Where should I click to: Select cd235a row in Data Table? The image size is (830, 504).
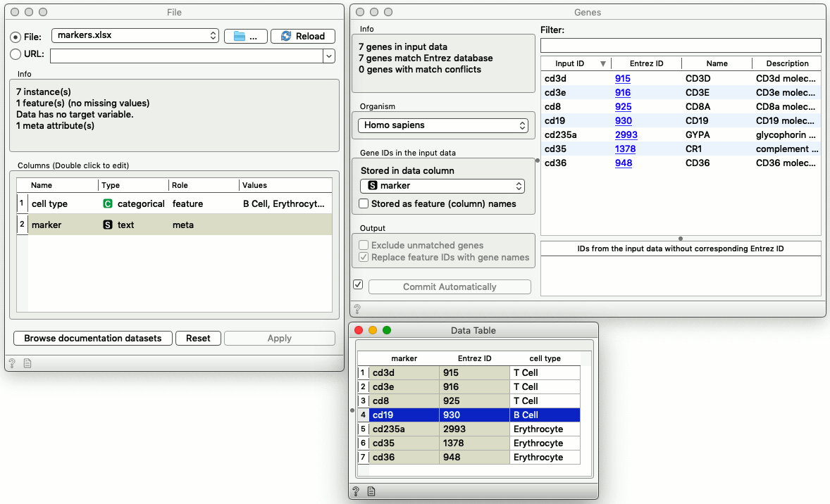pyautogui.click(x=469, y=429)
